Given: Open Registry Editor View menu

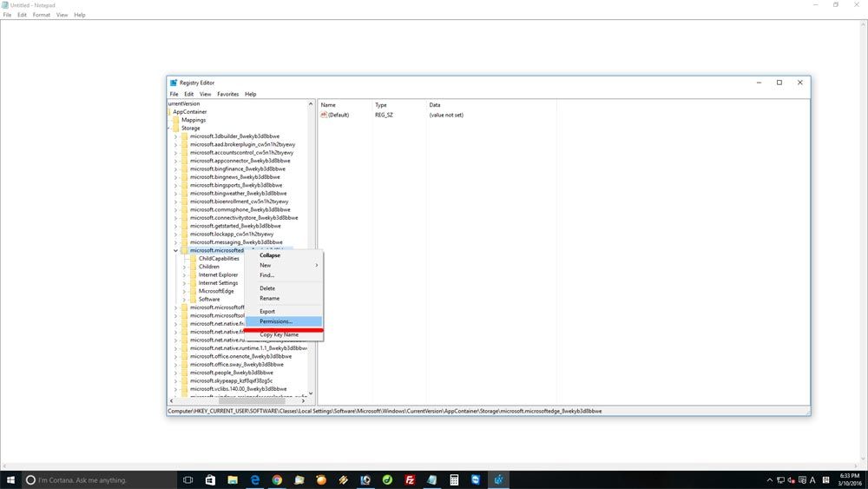Looking at the screenshot, I should click(x=206, y=94).
